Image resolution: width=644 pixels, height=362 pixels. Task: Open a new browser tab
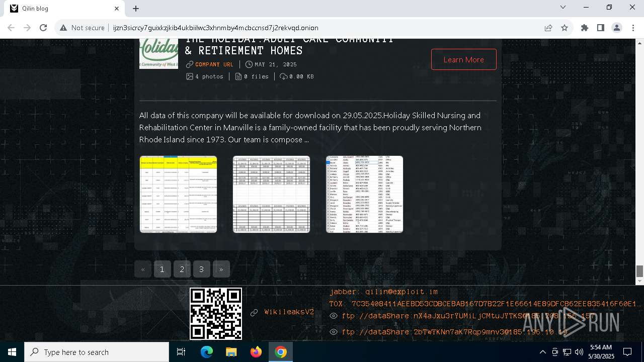[x=136, y=8]
